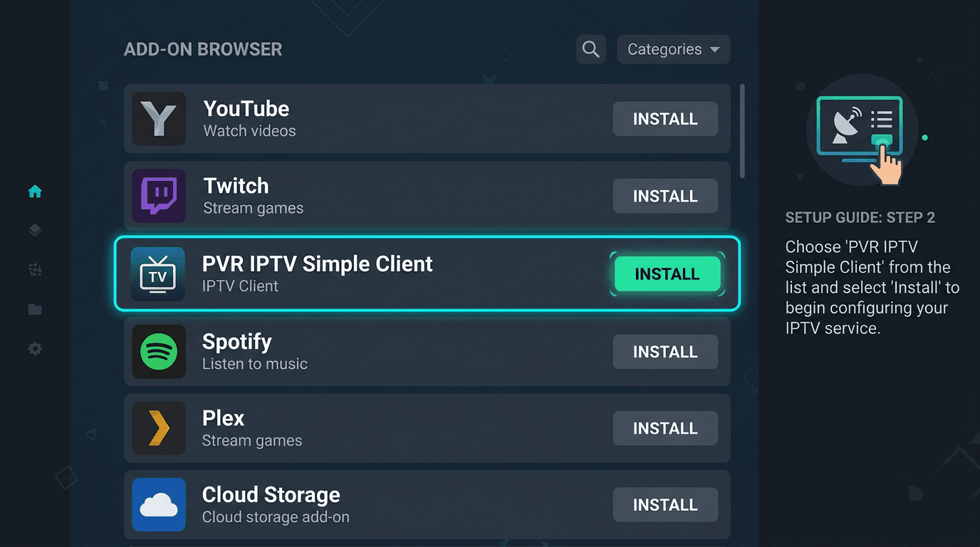Viewport: 980px width, 547px height.
Task: Click the Spotify add-on icon
Action: pos(159,351)
